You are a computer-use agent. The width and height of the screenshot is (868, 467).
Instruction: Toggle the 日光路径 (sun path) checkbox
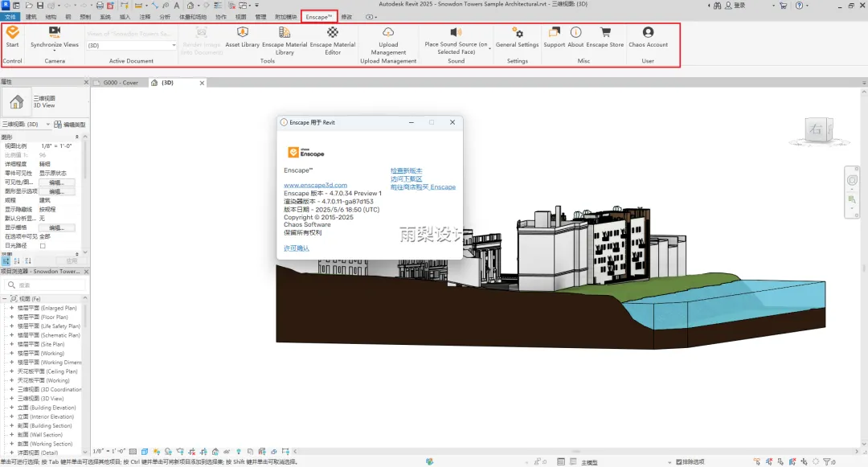pos(43,246)
